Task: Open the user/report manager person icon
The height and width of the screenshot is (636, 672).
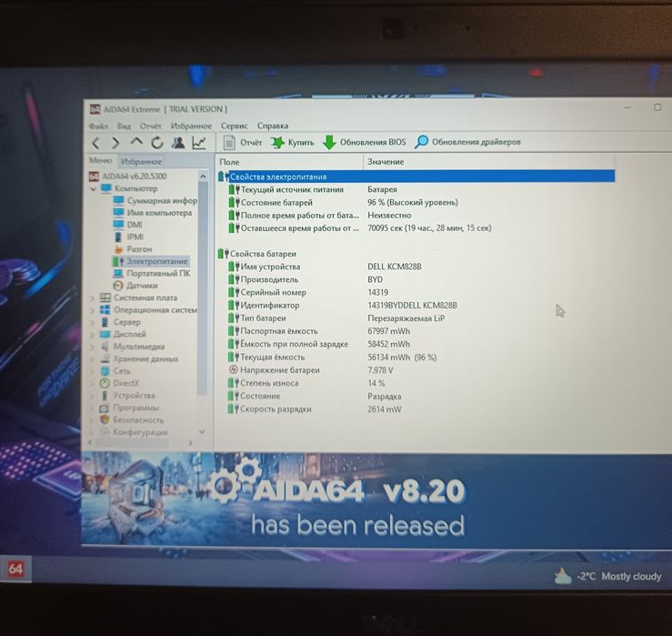Action: pos(178,142)
